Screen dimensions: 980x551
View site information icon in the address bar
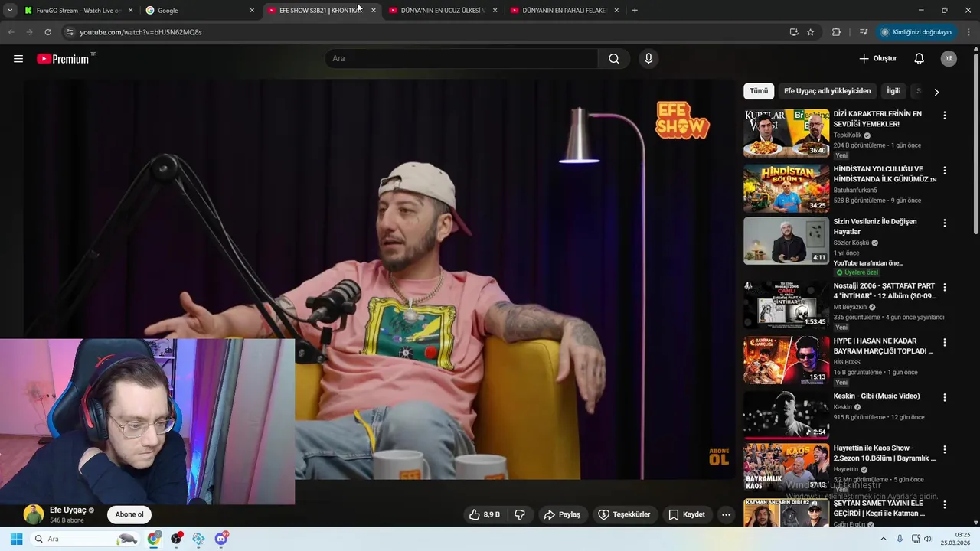click(x=70, y=32)
